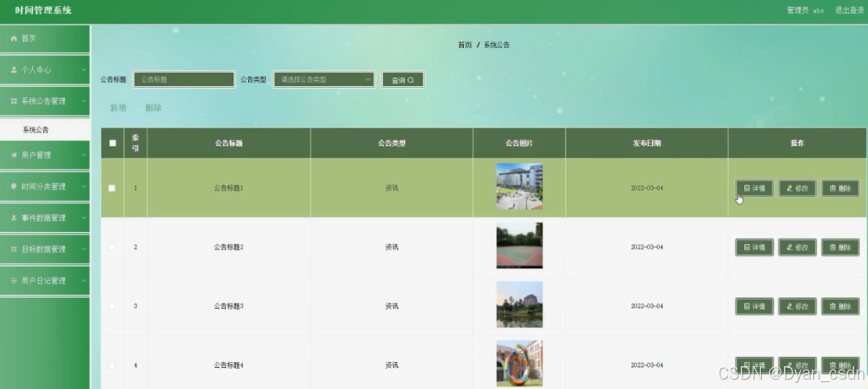Expand the 个人中心 menu chevron

point(84,71)
